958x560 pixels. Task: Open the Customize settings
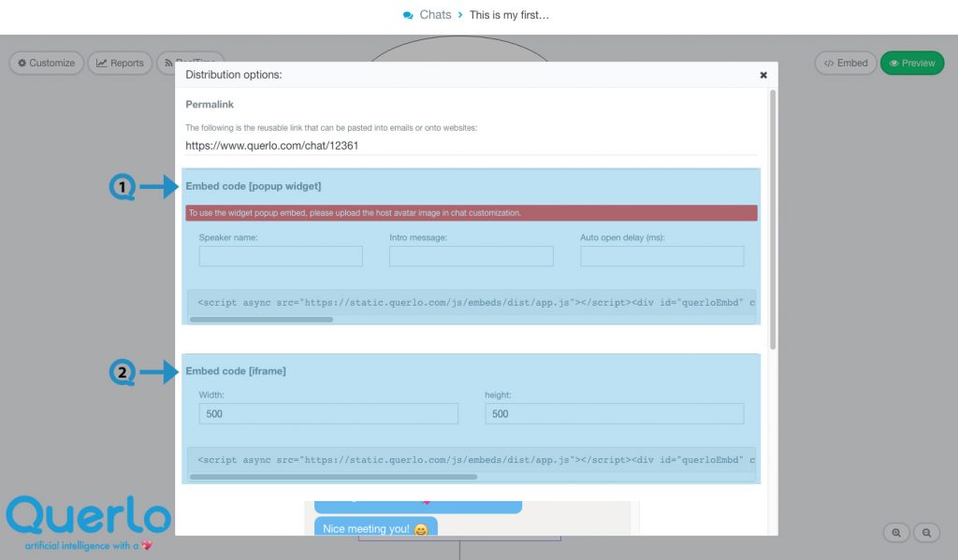(x=47, y=63)
